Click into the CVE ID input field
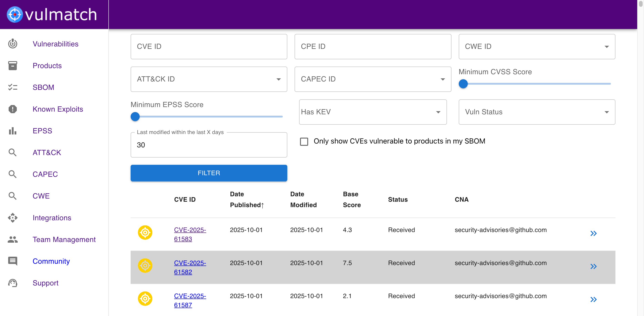 pos(209,47)
